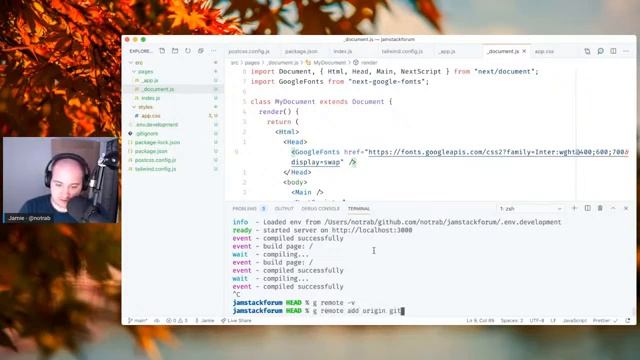640x360 pixels.
Task: Collapse the pages folder in Explorer
Action: (x=145, y=71)
